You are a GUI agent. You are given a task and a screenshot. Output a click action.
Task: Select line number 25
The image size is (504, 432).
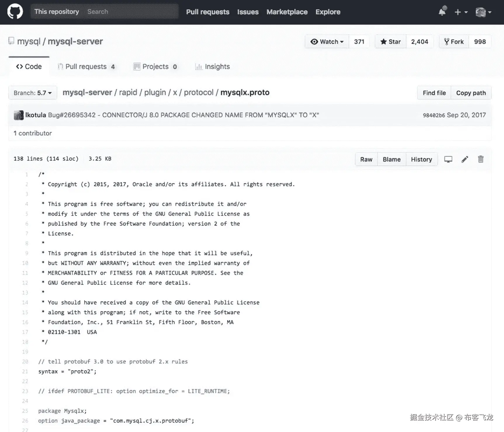click(x=25, y=411)
